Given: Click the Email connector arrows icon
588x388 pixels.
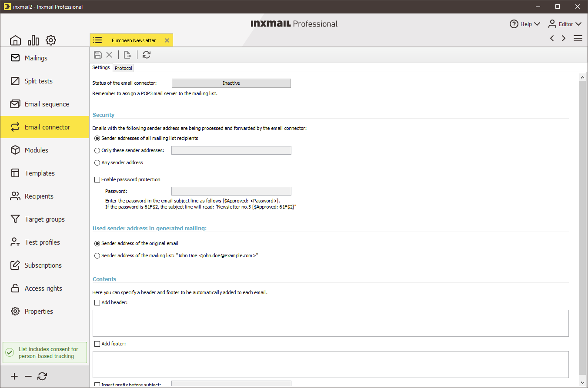Looking at the screenshot, I should tap(15, 127).
